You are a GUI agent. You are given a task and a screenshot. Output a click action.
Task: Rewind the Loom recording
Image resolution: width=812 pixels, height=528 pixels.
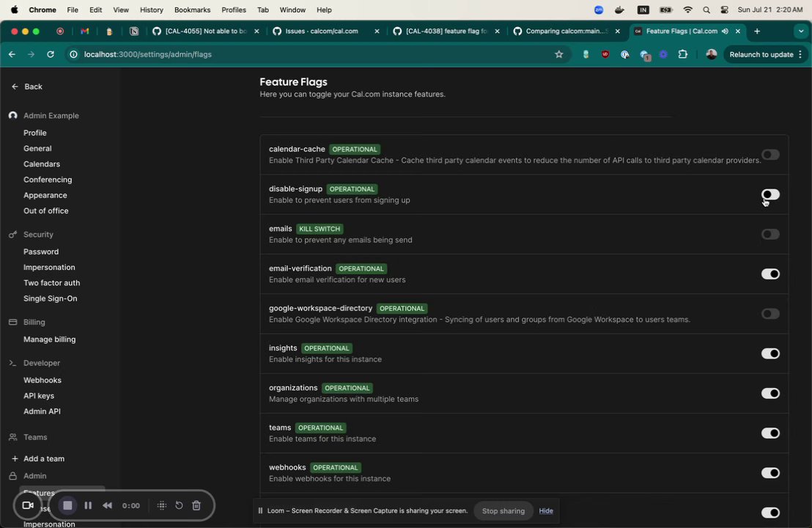click(x=107, y=505)
